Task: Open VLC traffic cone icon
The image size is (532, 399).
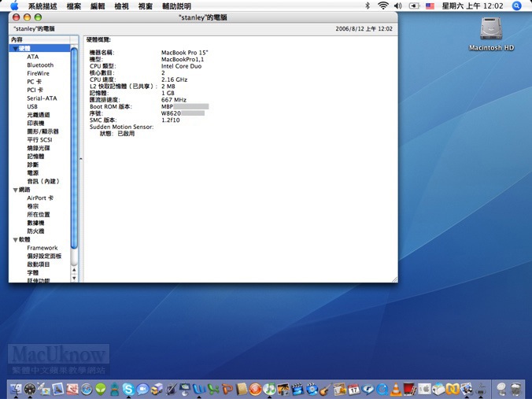Action: (396, 389)
